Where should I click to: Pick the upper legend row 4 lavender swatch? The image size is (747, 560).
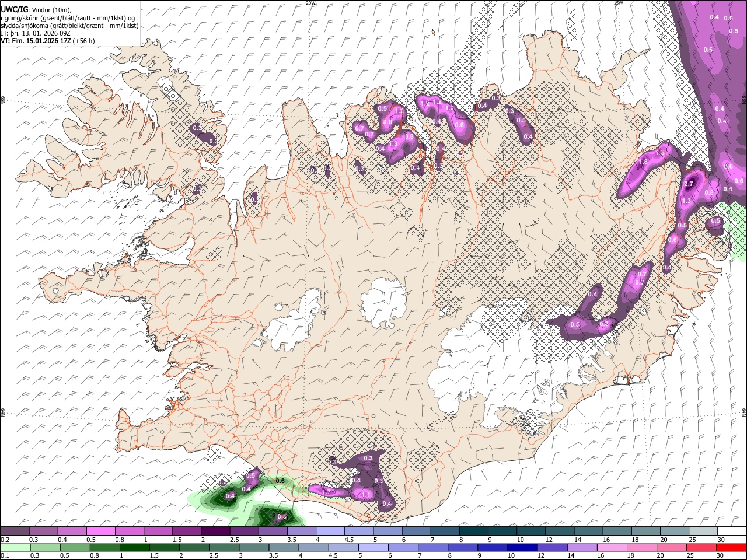tap(331, 531)
